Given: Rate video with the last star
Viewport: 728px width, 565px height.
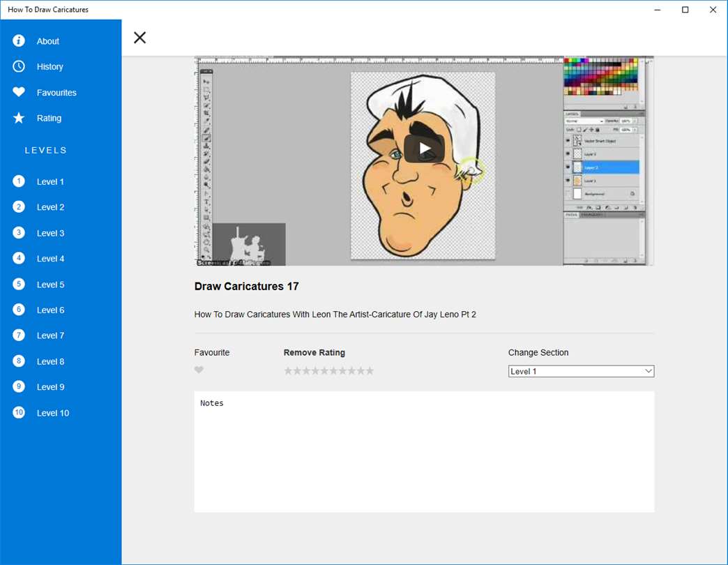Looking at the screenshot, I should click(x=370, y=371).
